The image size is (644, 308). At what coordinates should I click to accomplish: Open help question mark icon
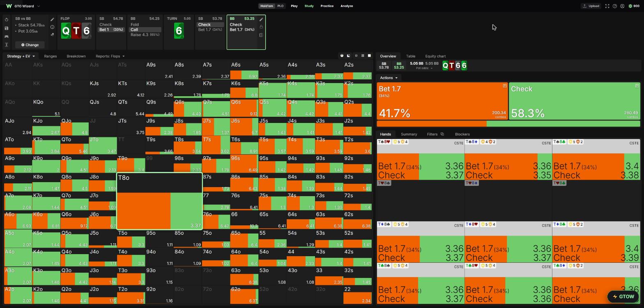(615, 6)
